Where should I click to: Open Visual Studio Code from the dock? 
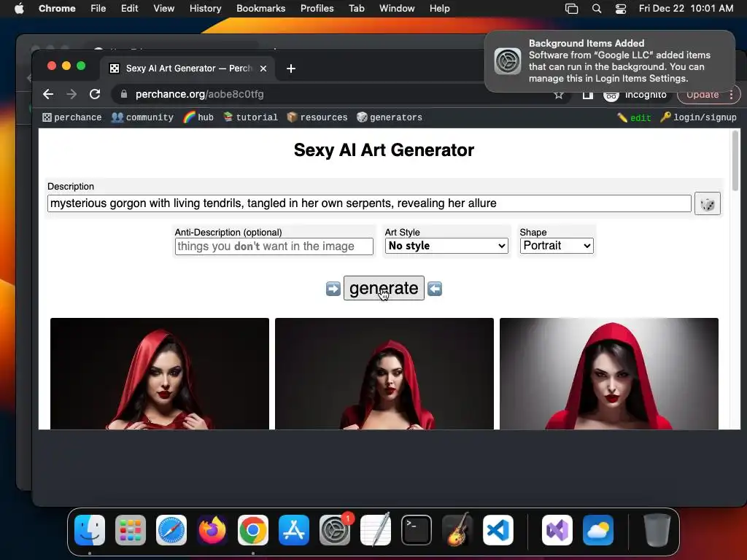pyautogui.click(x=498, y=530)
